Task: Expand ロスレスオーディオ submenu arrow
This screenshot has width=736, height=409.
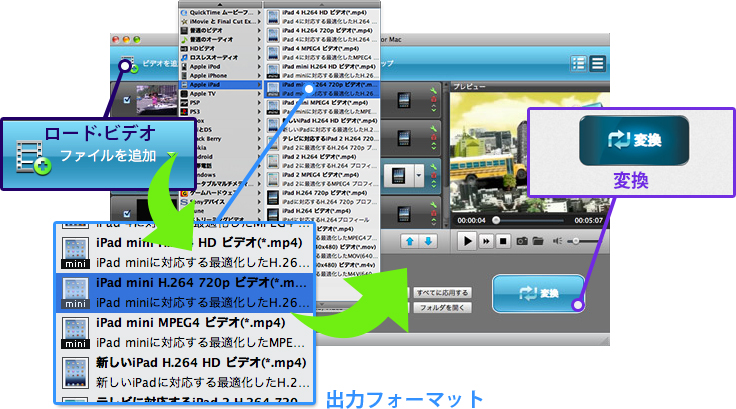Action: [x=259, y=58]
